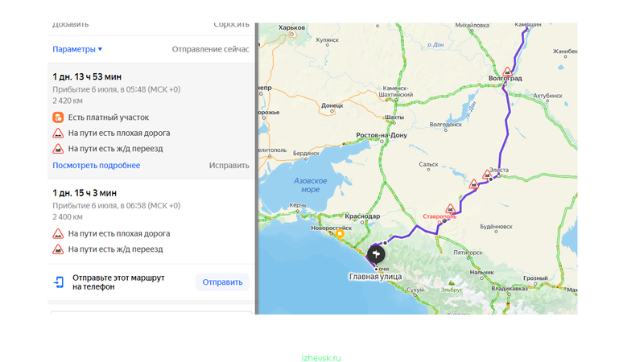Click arrival time Прибытие 6 июля, в 06:58

point(116,206)
